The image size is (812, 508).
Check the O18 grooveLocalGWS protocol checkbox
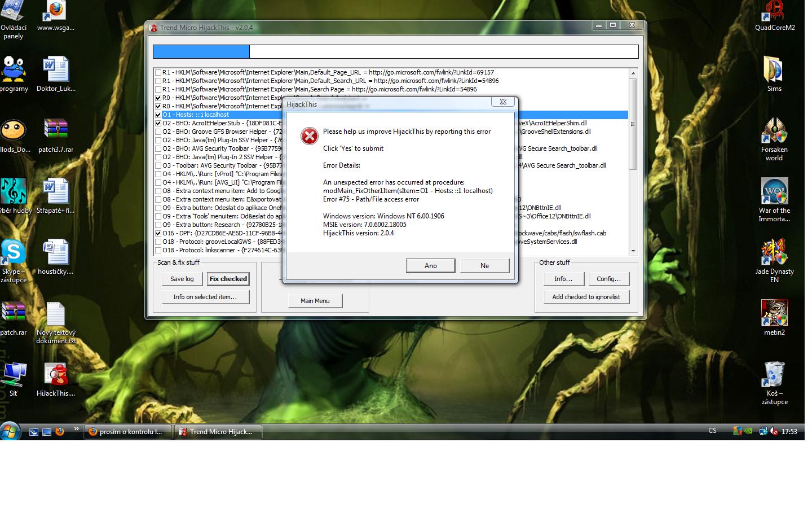pyautogui.click(x=158, y=242)
